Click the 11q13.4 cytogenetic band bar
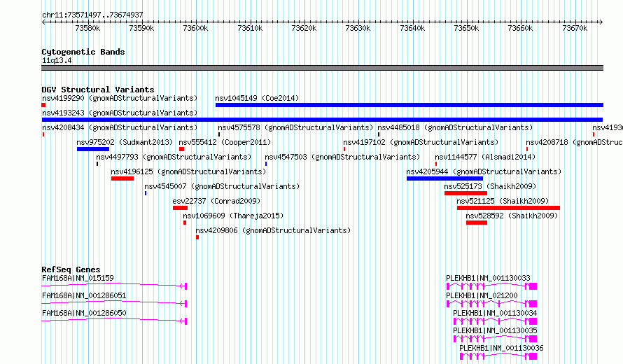Screen dimensions: 623x364 pos(322,68)
